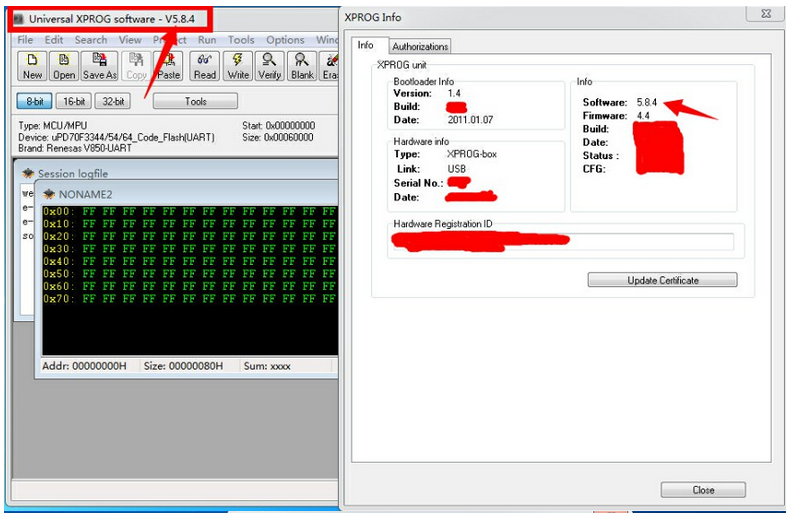This screenshot has height=513, width=786.
Task: Open the View menu
Action: tap(130, 40)
